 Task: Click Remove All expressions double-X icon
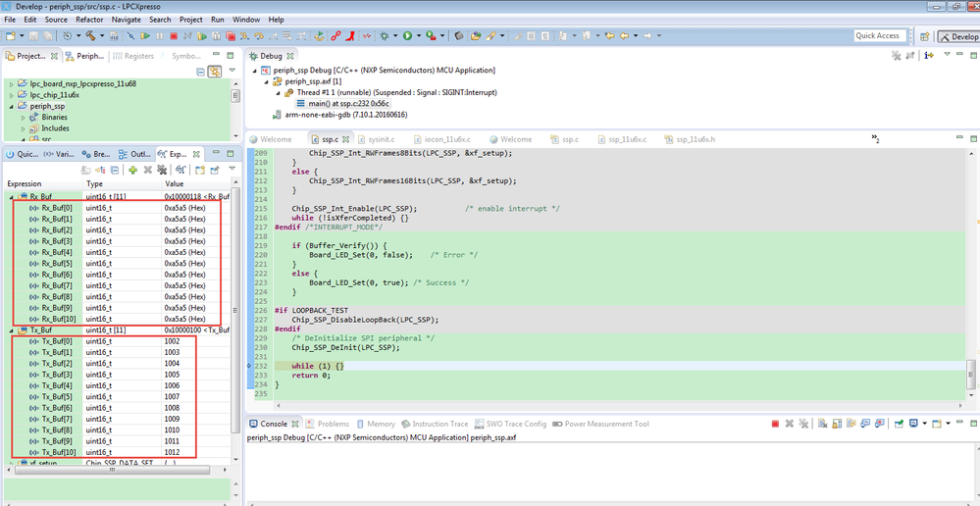point(162,170)
